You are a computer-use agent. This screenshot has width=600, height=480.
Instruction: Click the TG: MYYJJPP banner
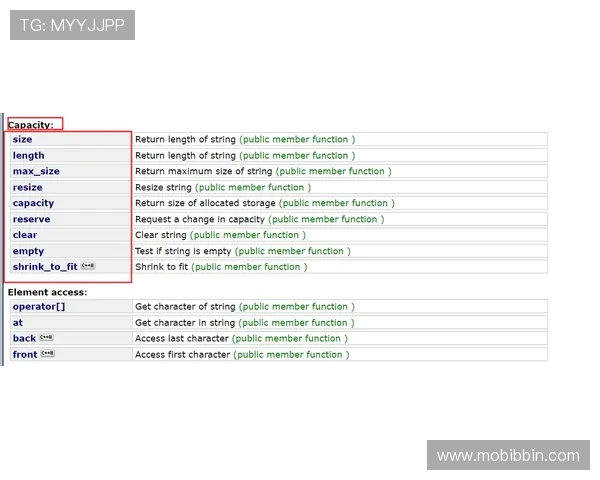point(72,25)
